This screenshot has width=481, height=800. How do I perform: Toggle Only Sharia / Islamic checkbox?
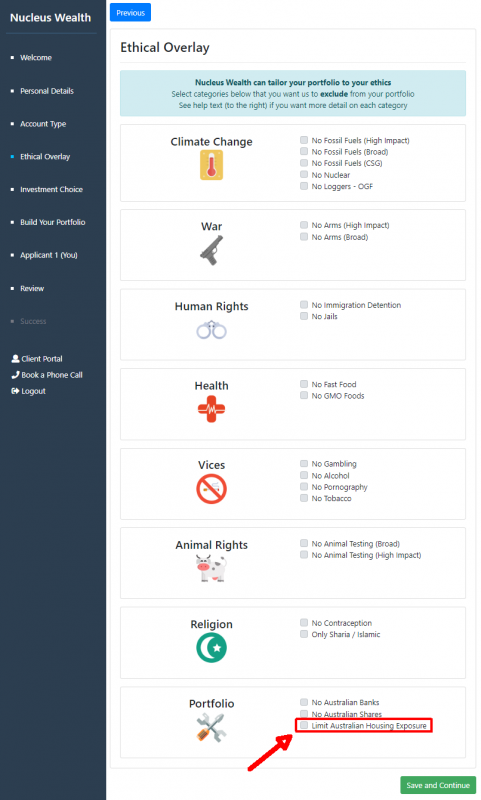(x=304, y=634)
